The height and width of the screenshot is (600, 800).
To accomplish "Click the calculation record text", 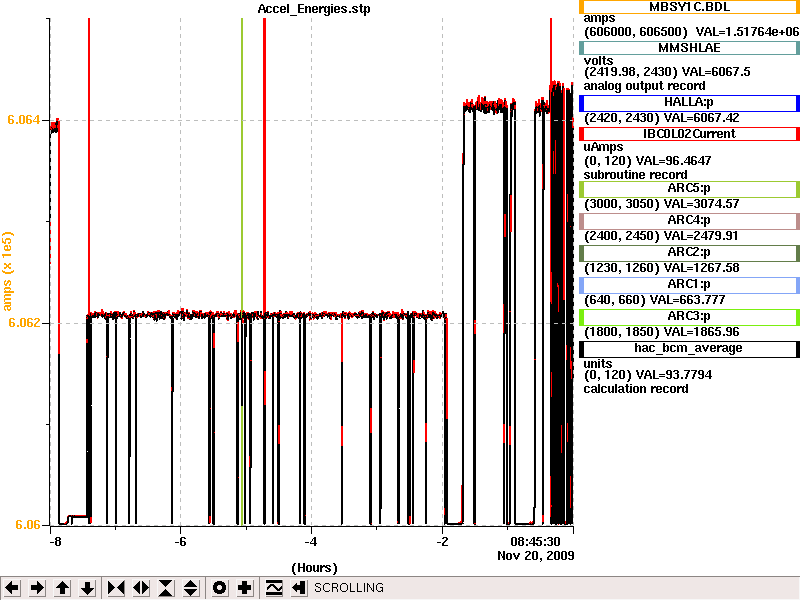I will click(636, 389).
